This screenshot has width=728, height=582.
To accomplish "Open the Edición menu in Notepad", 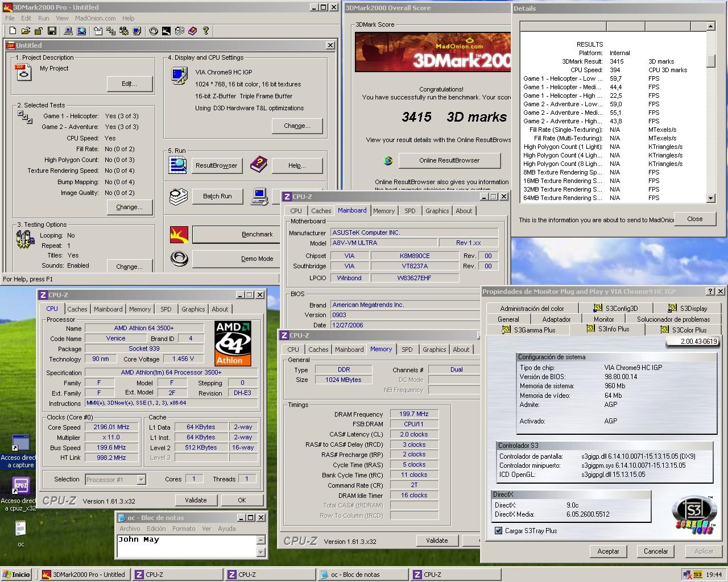I will click(x=156, y=529).
